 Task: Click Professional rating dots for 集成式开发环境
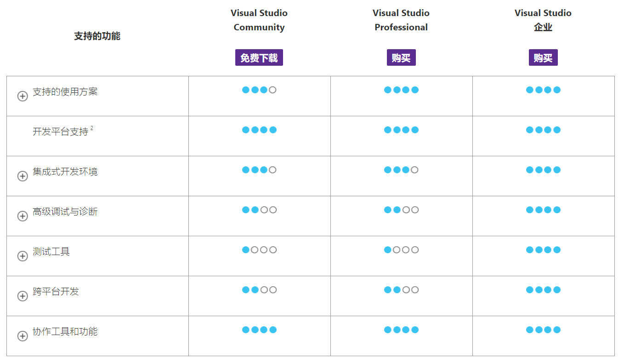point(401,170)
